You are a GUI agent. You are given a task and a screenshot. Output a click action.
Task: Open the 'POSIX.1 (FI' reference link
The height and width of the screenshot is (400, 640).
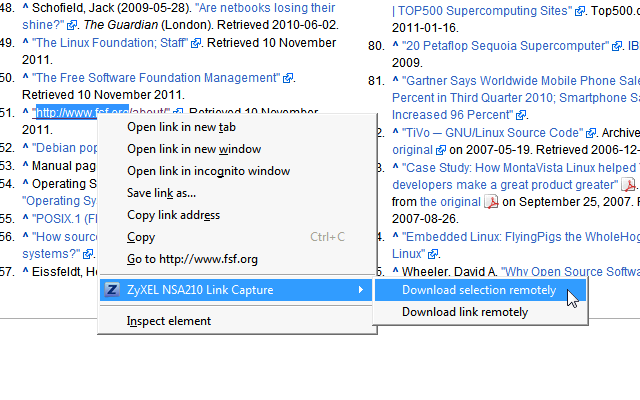click(65, 219)
